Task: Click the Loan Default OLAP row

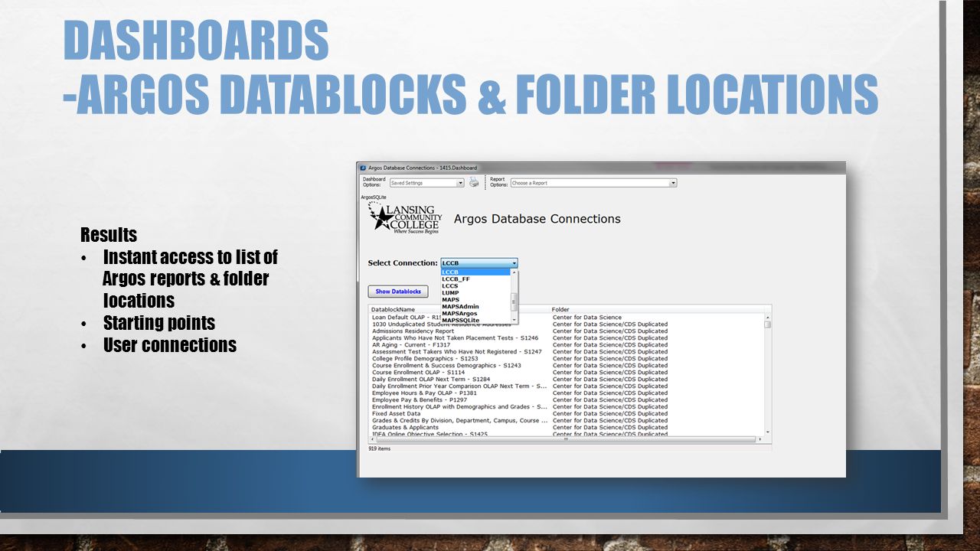Action: [x=567, y=318]
